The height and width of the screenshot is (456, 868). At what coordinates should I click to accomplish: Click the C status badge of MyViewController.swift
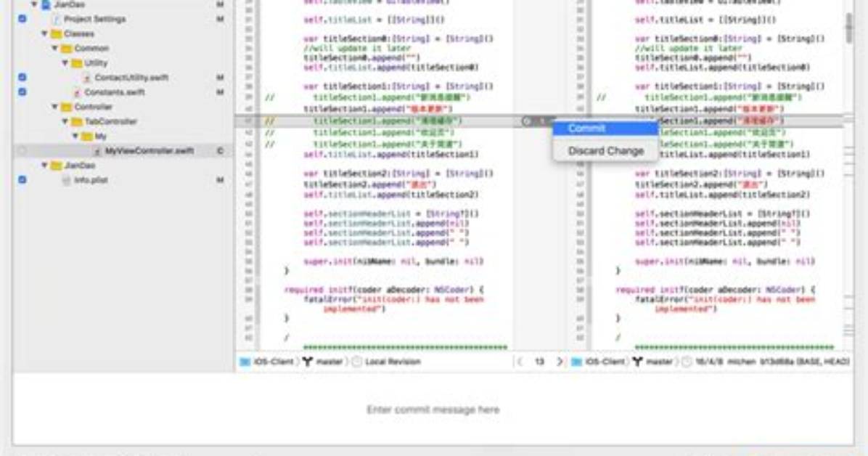[221, 151]
